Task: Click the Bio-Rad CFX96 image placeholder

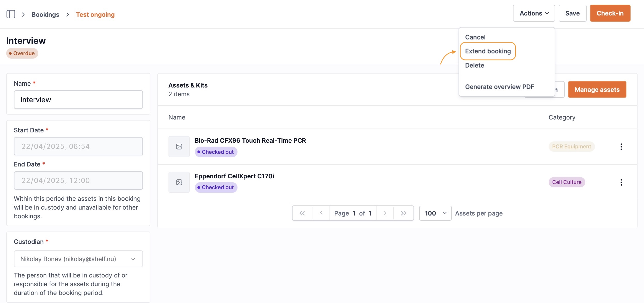Action: click(x=179, y=147)
